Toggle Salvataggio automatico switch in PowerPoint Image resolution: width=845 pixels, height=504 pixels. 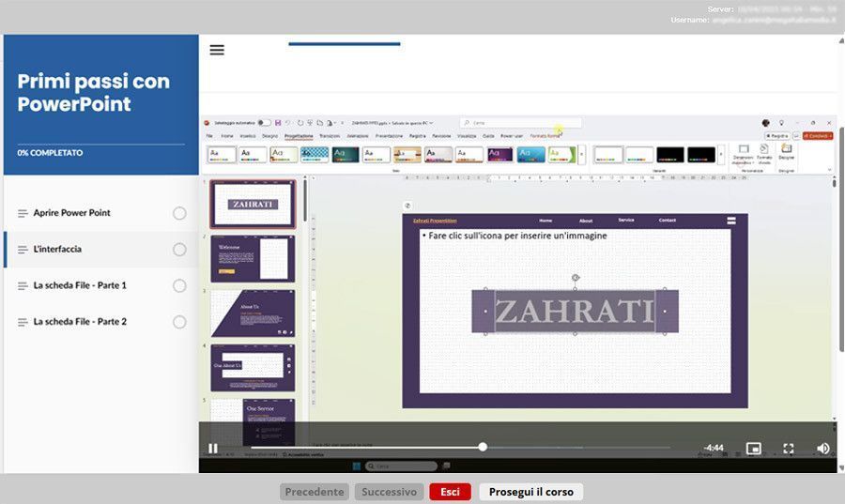264,123
